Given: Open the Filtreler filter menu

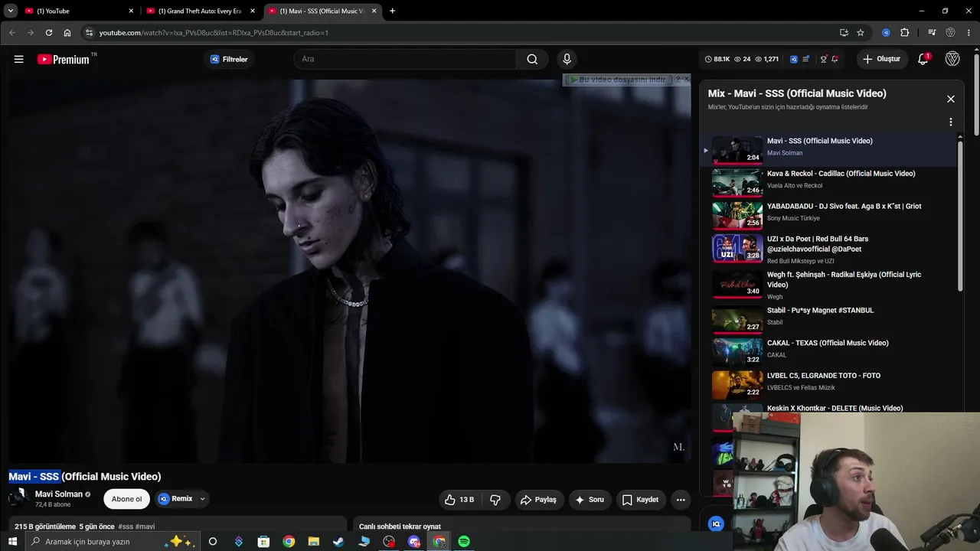Looking at the screenshot, I should (230, 59).
